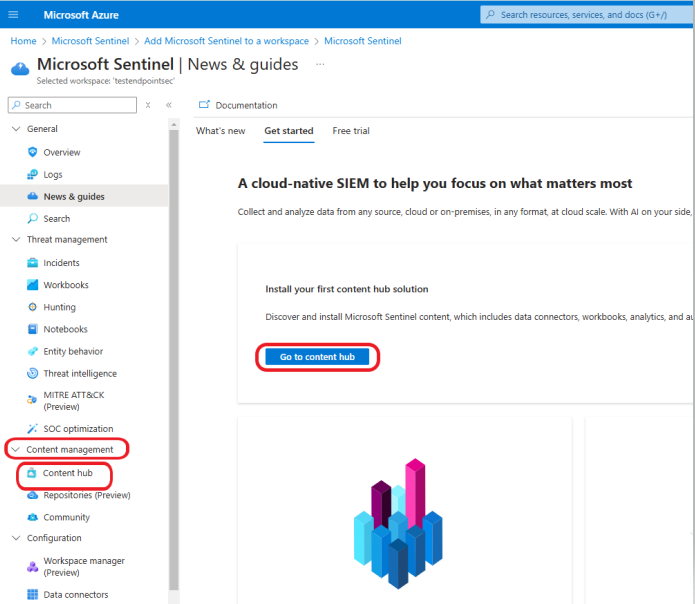Click the Notebooks icon
Screen dimensions: 695x604
point(32,329)
